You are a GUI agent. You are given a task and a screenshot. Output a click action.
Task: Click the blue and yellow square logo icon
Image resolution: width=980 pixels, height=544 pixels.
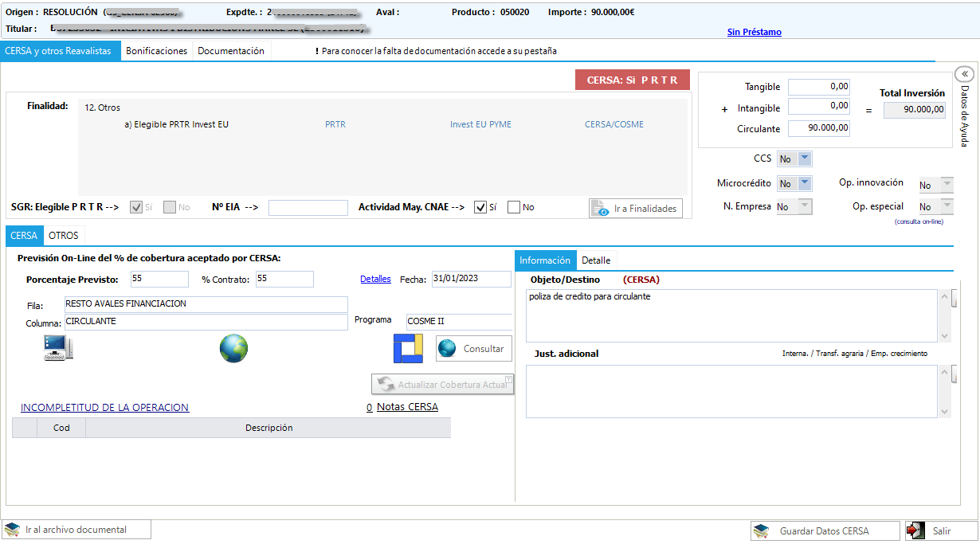[x=407, y=348]
